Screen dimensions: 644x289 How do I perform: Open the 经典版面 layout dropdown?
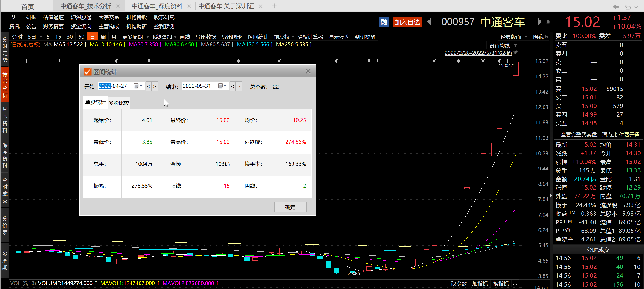click(x=526, y=37)
